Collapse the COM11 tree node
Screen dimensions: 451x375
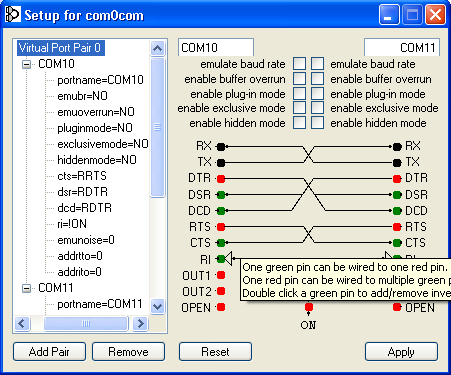[26, 288]
